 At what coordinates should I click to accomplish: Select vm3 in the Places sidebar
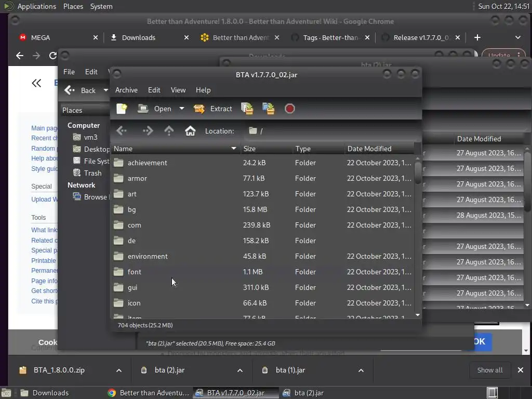click(x=86, y=137)
